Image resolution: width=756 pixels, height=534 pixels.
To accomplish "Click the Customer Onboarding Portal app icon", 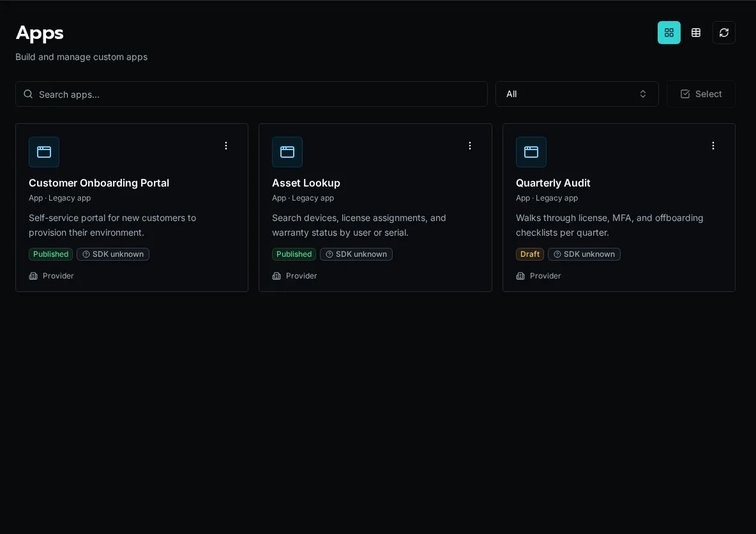I will tap(44, 152).
